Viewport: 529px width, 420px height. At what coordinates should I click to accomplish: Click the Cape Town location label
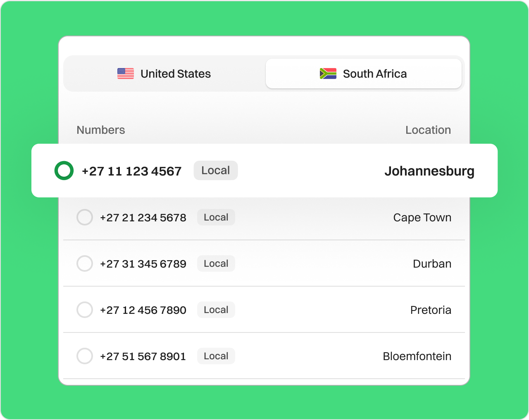[x=422, y=218]
